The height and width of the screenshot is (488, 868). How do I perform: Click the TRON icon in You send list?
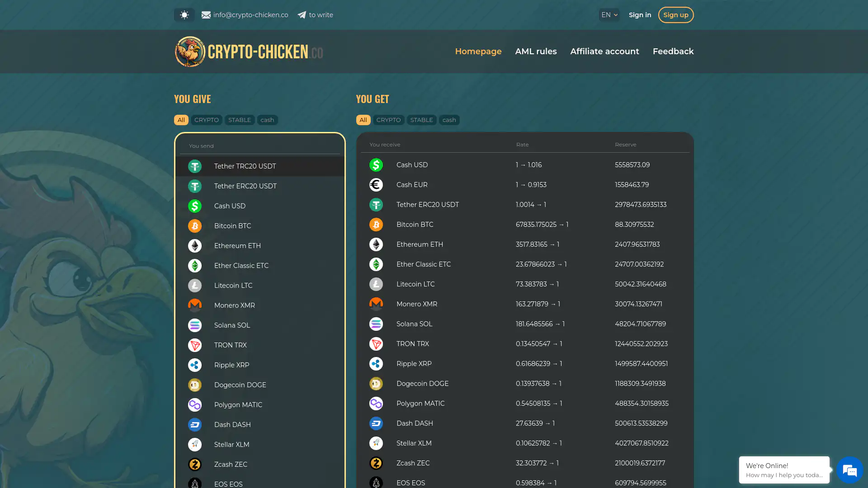tap(195, 345)
